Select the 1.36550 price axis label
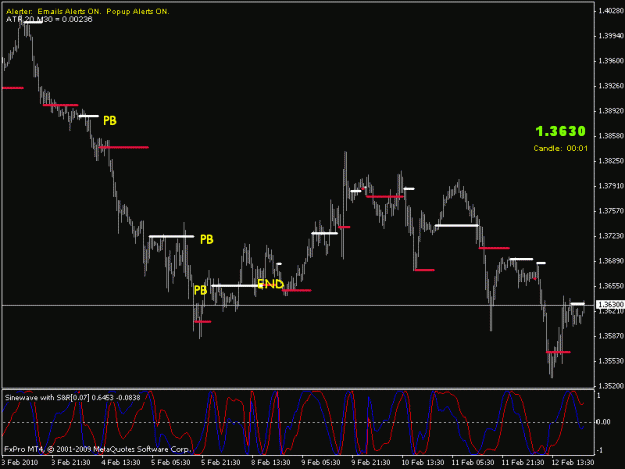 pyautogui.click(x=611, y=286)
